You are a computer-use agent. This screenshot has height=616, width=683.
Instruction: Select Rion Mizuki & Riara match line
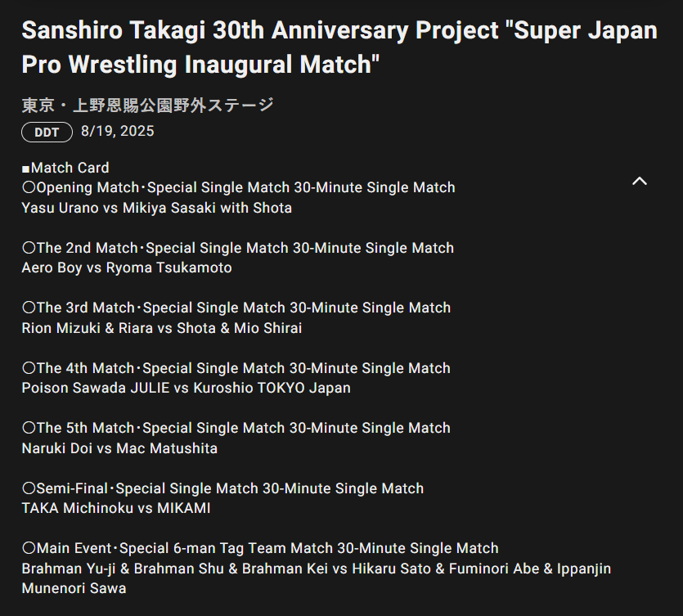pos(161,328)
